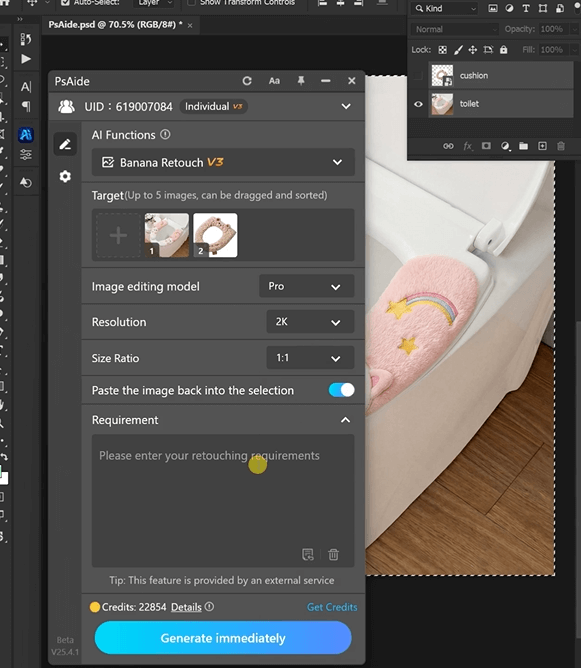Screen dimensions: 581x668
Task: Open the Fill value dropdown arrow
Action: (x=574, y=50)
